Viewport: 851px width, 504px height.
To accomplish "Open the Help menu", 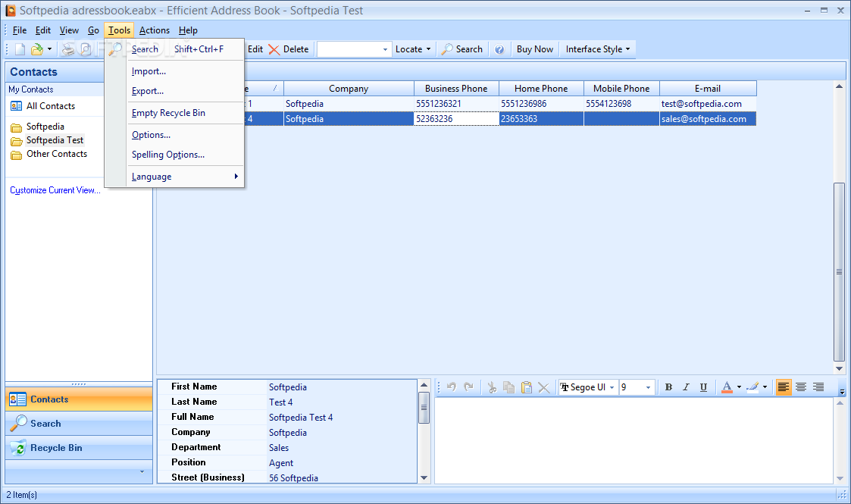I will coord(188,30).
